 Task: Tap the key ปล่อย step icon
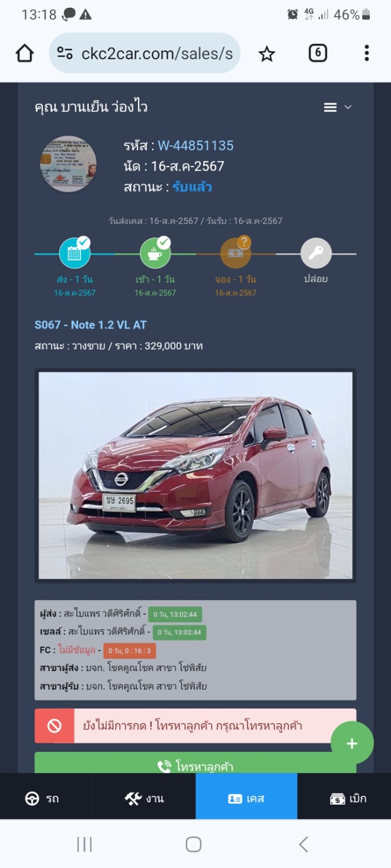[x=316, y=253]
